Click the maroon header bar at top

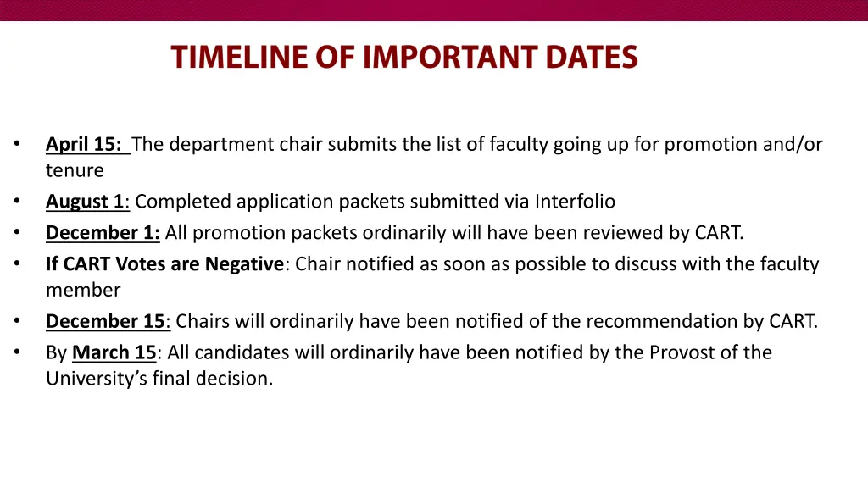click(434, 10)
